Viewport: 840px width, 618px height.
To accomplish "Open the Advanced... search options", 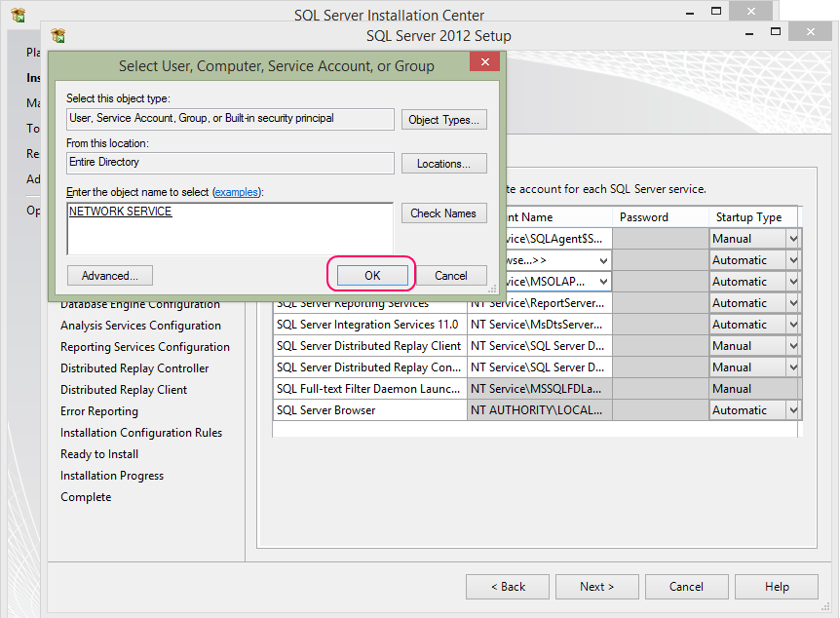I will click(x=110, y=276).
